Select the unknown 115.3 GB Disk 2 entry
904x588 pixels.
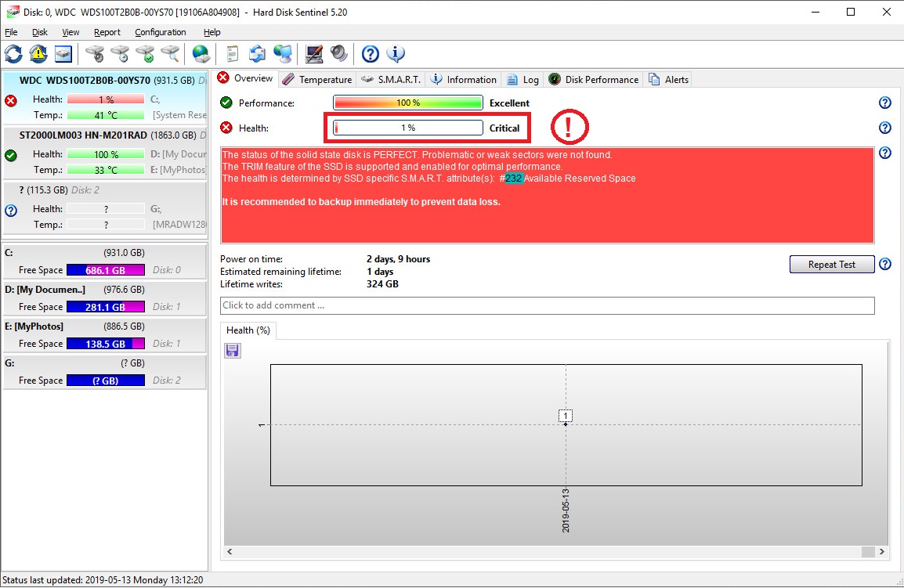point(104,207)
